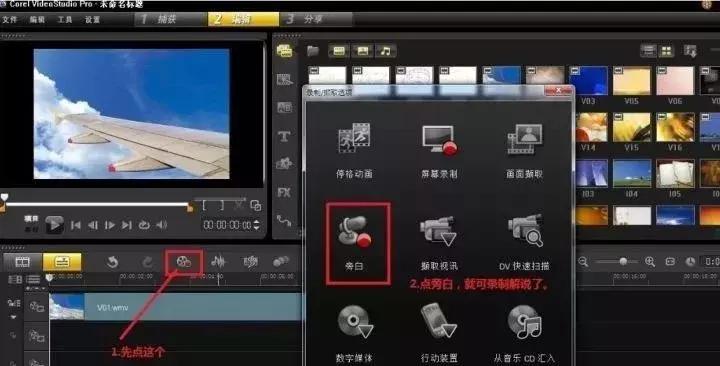Step forward one frame in preview
The width and height of the screenshot is (720, 366).
[x=110, y=225]
